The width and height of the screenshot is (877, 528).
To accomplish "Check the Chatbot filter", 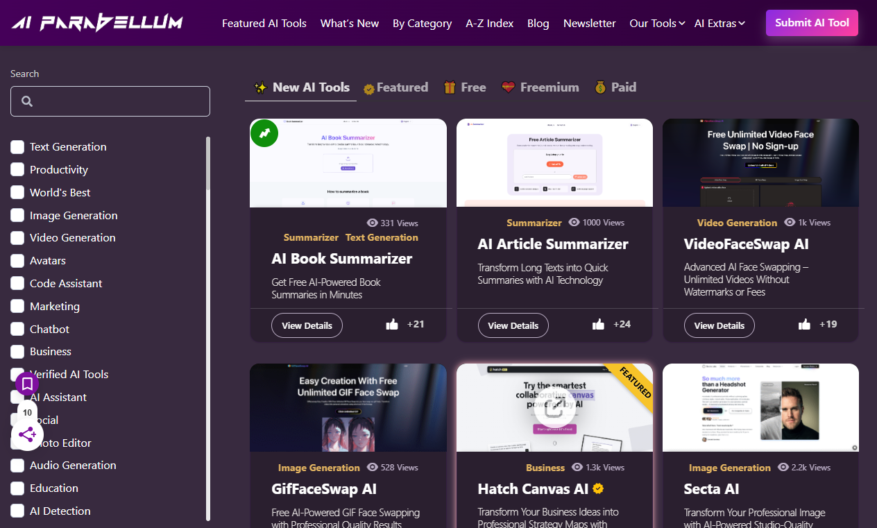I will [17, 329].
